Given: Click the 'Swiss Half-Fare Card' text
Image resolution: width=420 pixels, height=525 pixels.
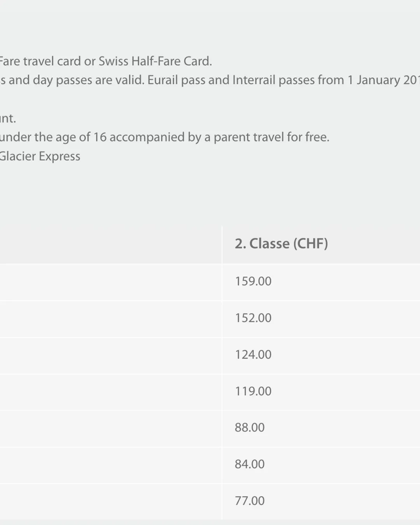Looking at the screenshot, I should [x=155, y=61].
